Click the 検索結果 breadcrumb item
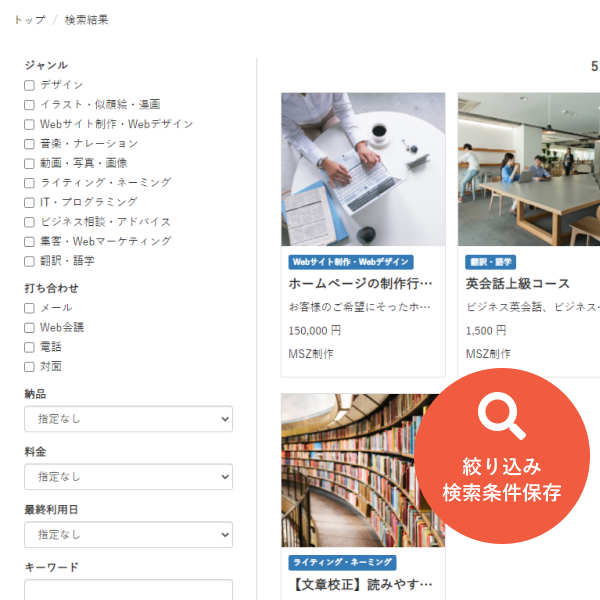The height and width of the screenshot is (600, 600). pos(86,20)
